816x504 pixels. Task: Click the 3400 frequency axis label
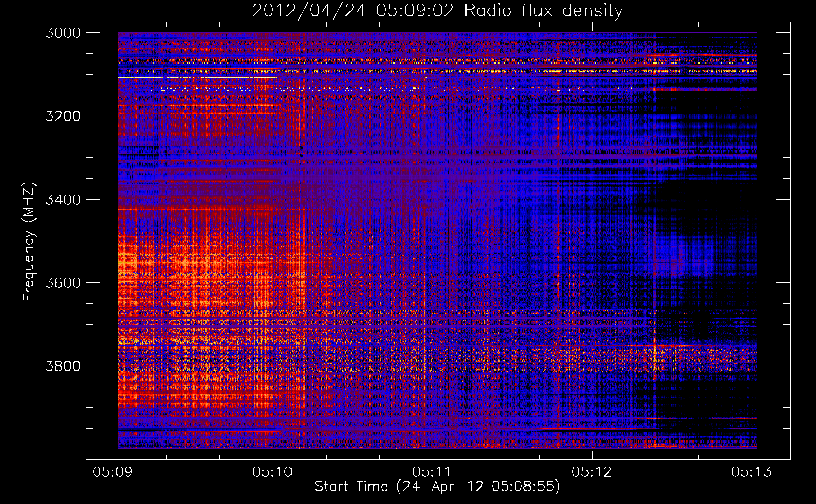click(x=63, y=200)
